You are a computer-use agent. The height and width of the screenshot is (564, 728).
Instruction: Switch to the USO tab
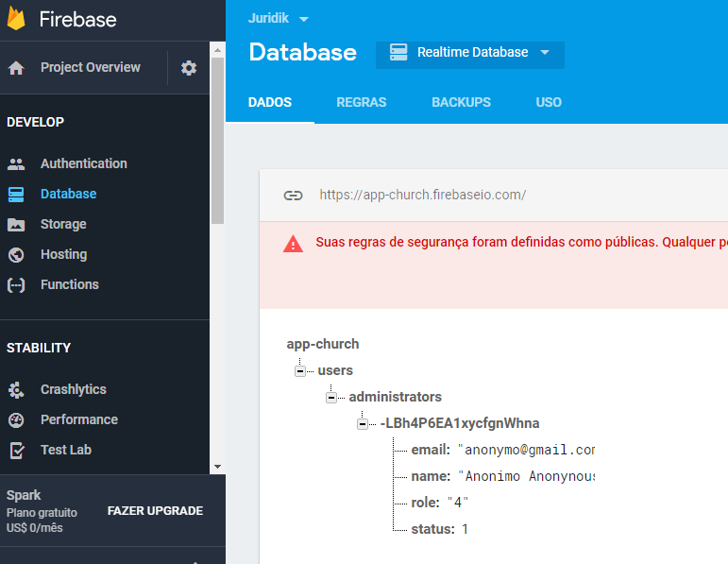549,102
